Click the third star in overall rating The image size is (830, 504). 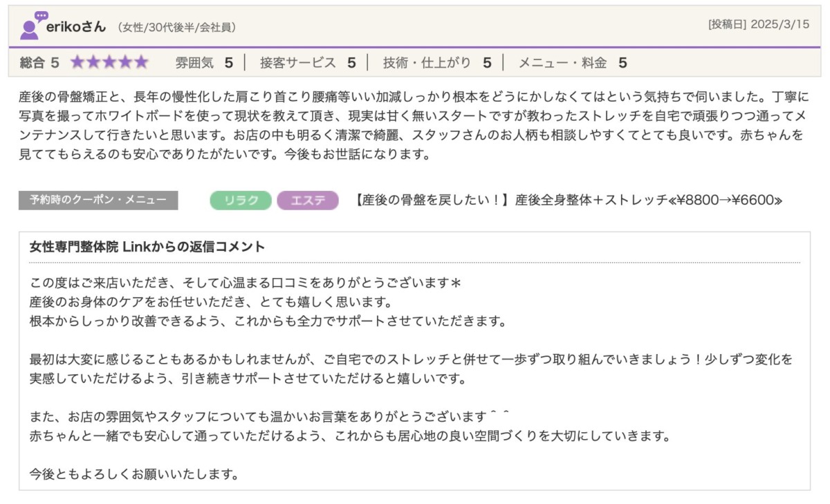[109, 63]
